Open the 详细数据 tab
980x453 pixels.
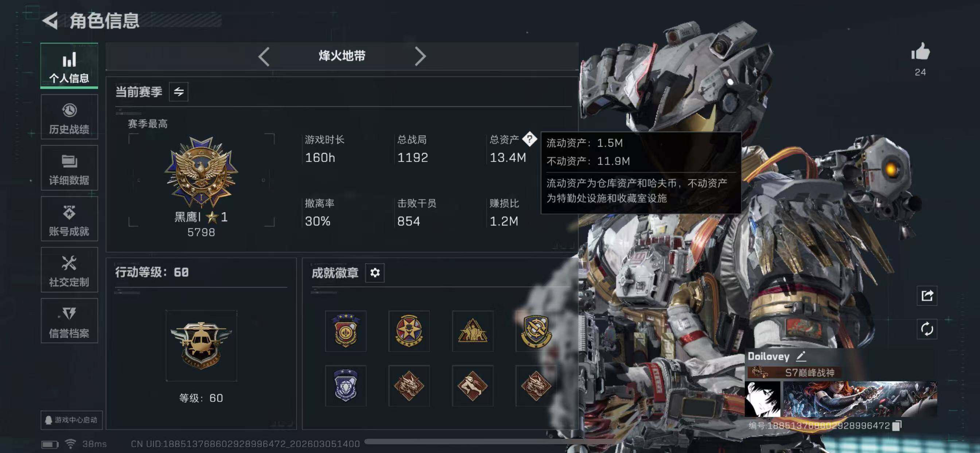coord(69,168)
